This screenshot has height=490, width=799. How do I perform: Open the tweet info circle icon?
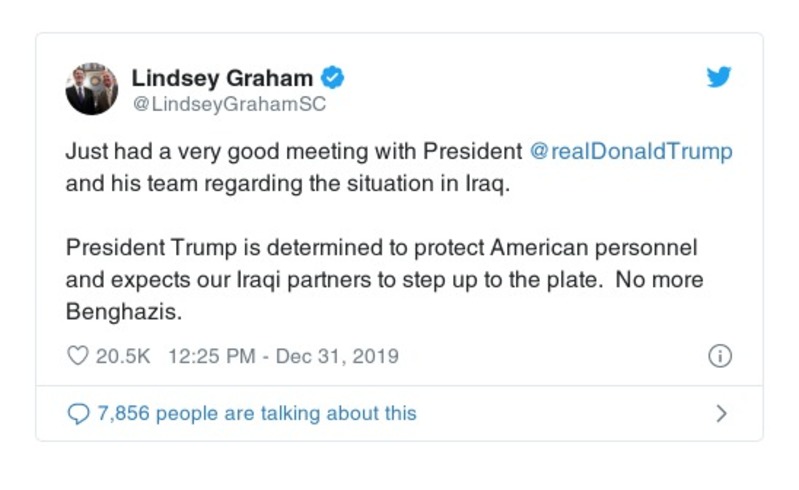[x=719, y=356]
